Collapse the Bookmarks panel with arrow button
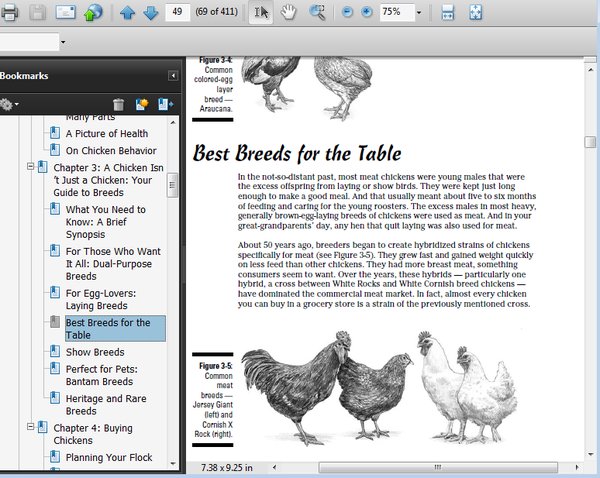Screen dimensions: 600x478 click(x=173, y=75)
